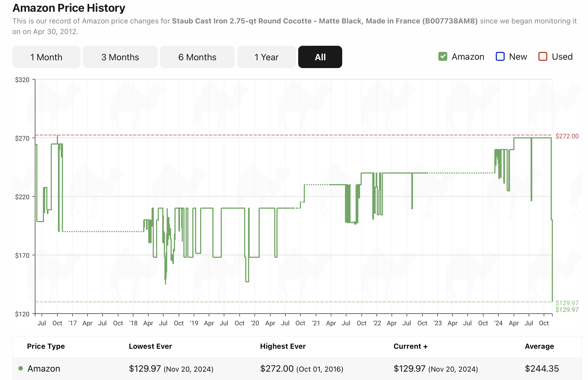Image resolution: width=588 pixels, height=380 pixels.
Task: Click the Amazon Price History heading
Action: coord(69,8)
